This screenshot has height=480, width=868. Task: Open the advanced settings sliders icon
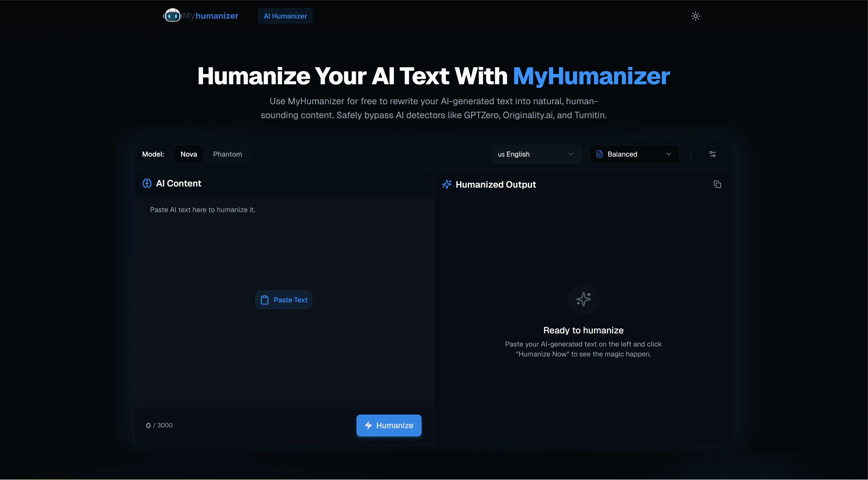coord(712,154)
